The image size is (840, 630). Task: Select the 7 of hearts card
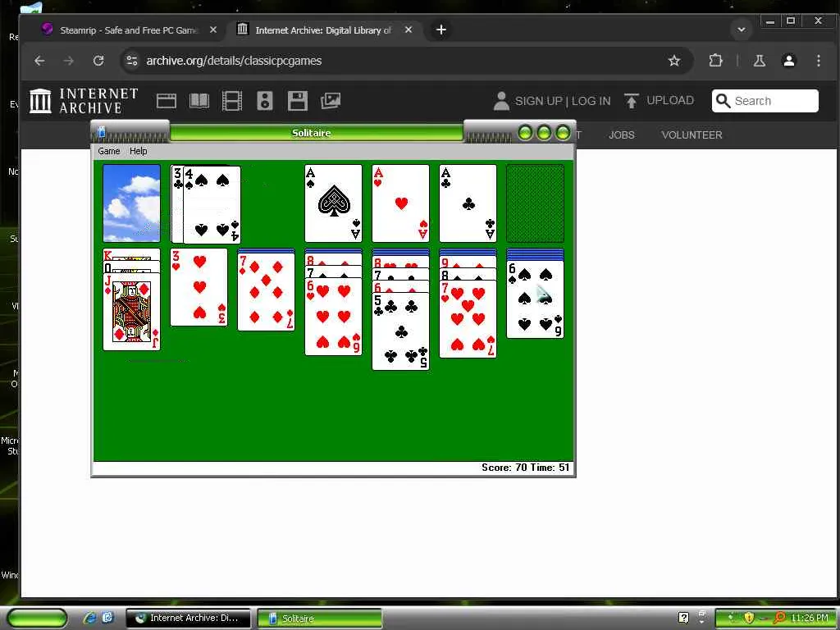pos(468,319)
